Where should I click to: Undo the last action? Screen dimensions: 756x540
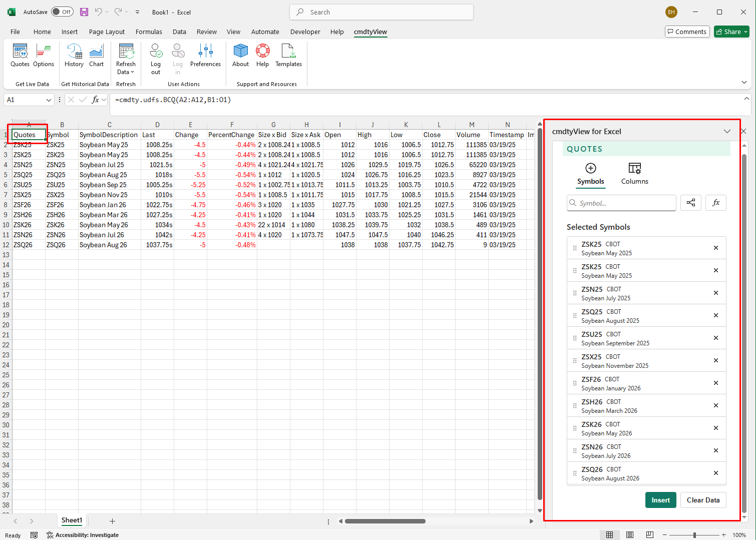point(99,12)
